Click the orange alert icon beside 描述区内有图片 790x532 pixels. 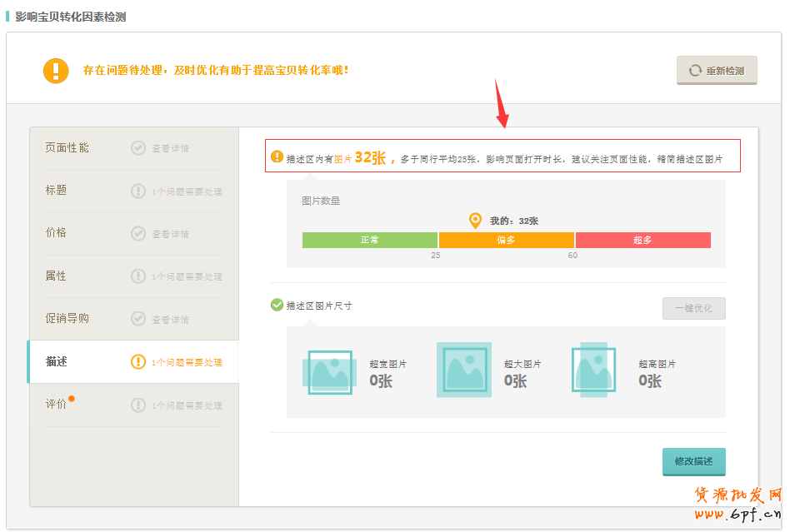(x=277, y=157)
